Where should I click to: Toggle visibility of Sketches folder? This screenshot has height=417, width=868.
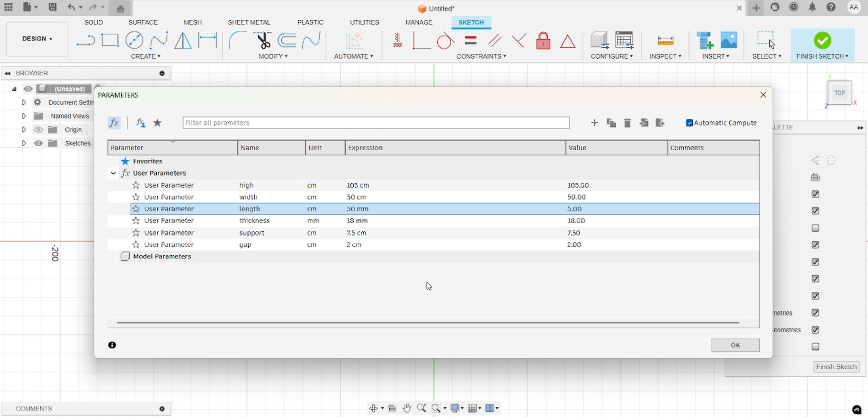pos(38,143)
